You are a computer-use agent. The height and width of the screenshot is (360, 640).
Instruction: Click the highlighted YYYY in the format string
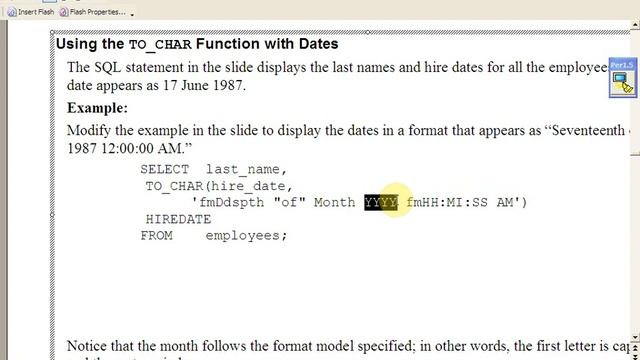pyautogui.click(x=381, y=202)
